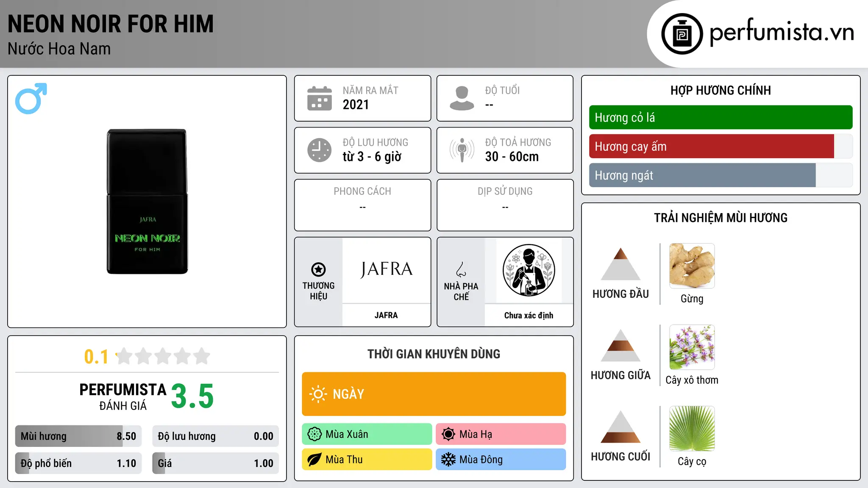The height and width of the screenshot is (488, 868).
Task: Click the sillage icon beside Độ toả hương
Action: [462, 150]
